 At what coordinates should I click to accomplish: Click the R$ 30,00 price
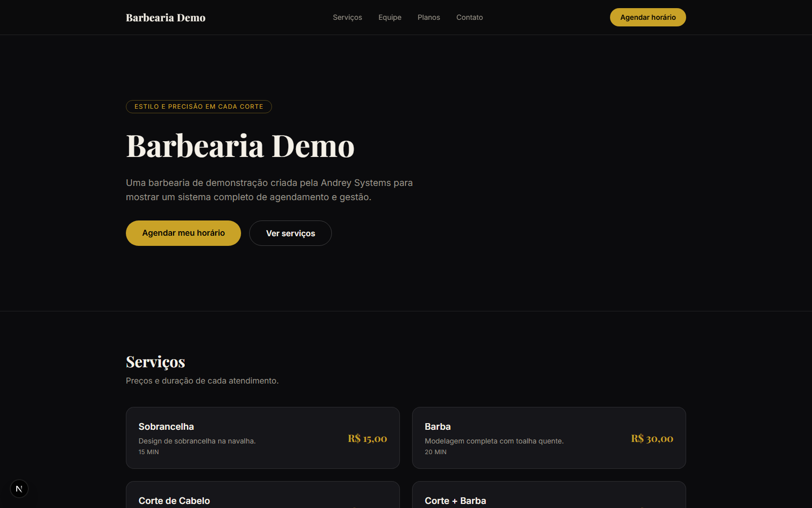[x=652, y=438]
